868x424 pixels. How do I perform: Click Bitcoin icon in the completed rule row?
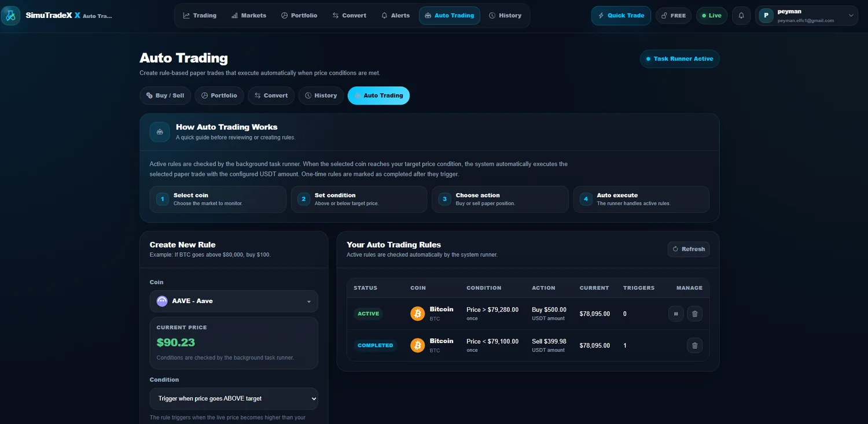(x=417, y=346)
